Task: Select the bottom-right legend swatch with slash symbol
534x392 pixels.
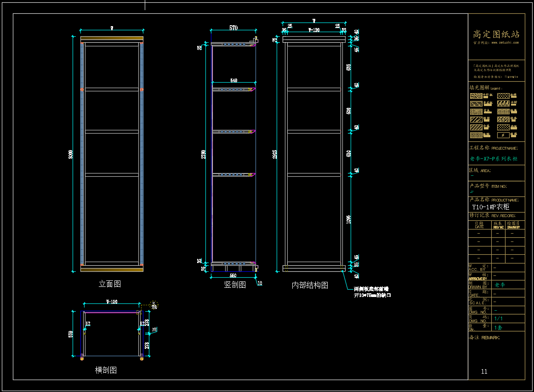Action: pyautogui.click(x=504, y=135)
